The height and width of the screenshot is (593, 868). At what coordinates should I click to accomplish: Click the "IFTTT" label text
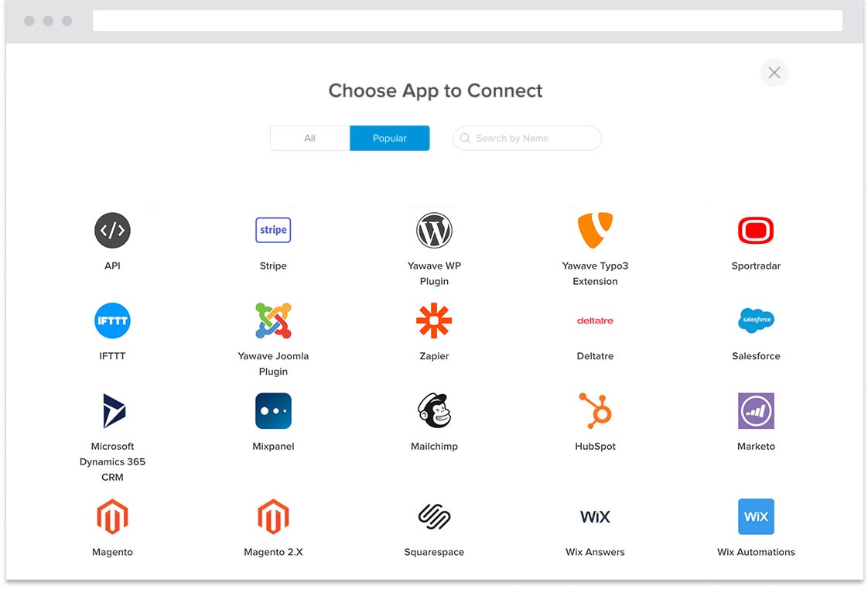coord(112,356)
